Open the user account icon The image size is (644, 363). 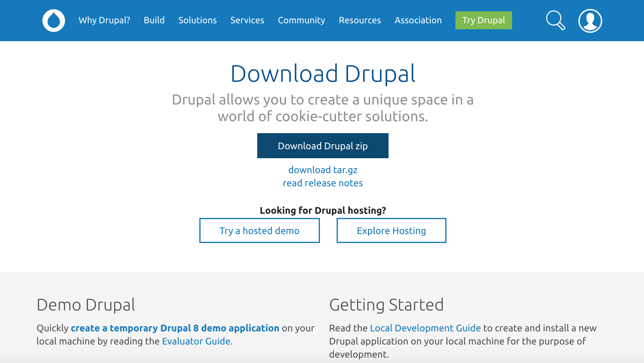(590, 21)
